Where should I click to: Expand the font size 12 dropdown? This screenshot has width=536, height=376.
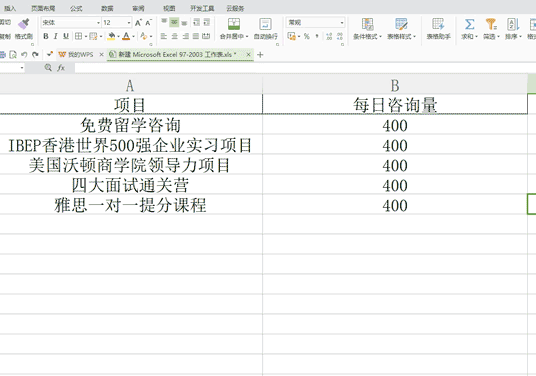click(x=129, y=23)
